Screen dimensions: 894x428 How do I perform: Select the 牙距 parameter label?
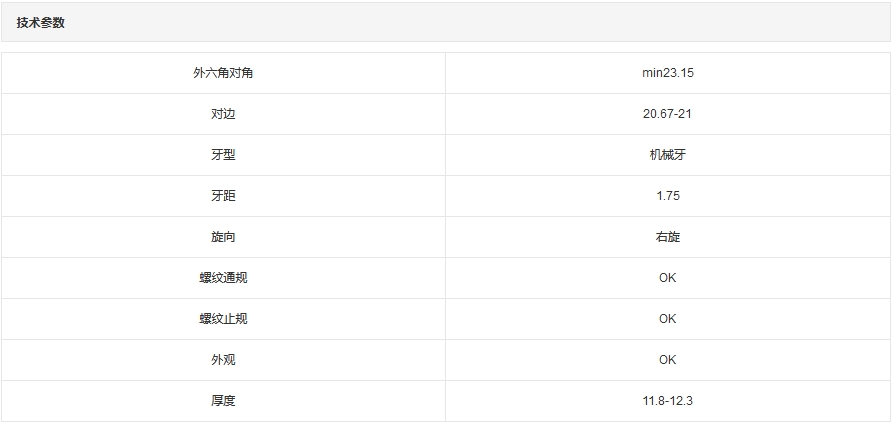[223, 196]
